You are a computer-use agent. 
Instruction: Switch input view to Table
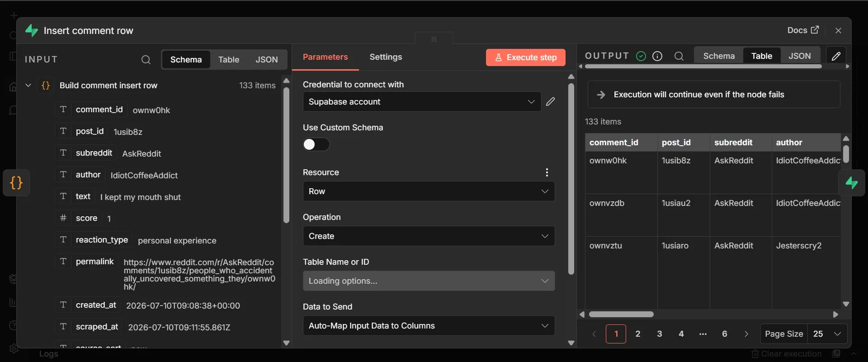click(229, 60)
